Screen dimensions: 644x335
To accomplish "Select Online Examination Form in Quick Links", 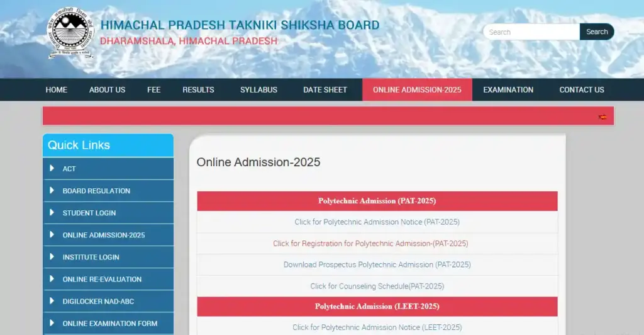I will point(109,323).
